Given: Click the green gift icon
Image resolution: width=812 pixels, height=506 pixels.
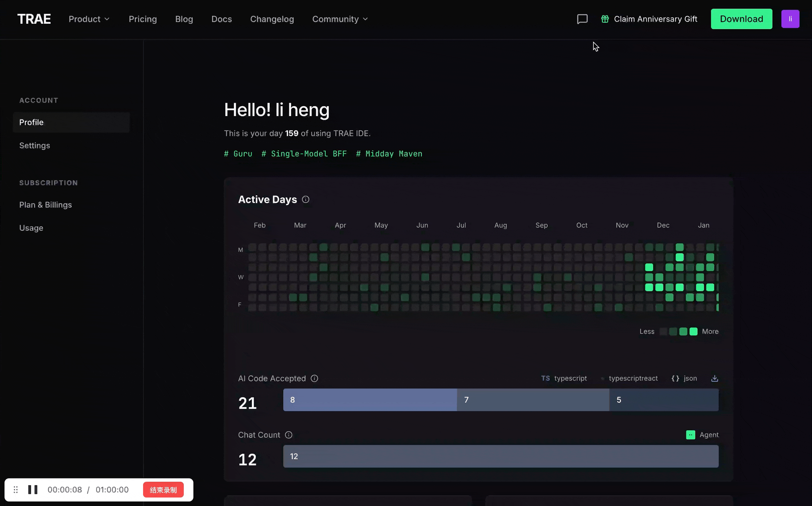Looking at the screenshot, I should pos(605,19).
